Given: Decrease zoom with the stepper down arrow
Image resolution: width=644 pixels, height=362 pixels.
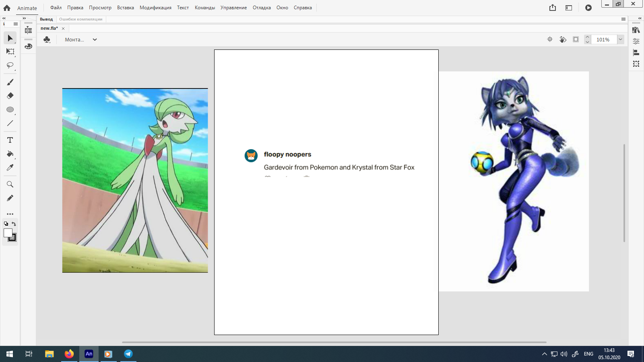Looking at the screenshot, I should pyautogui.click(x=587, y=42).
